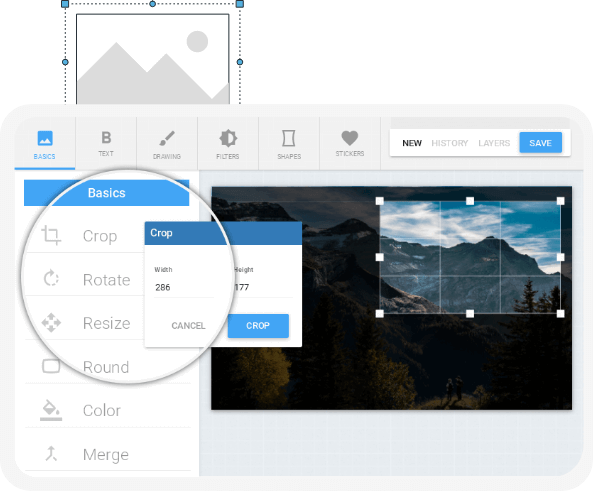Viewport: 593px width, 491px height.
Task: Select the Merge icon
Action: 51,454
